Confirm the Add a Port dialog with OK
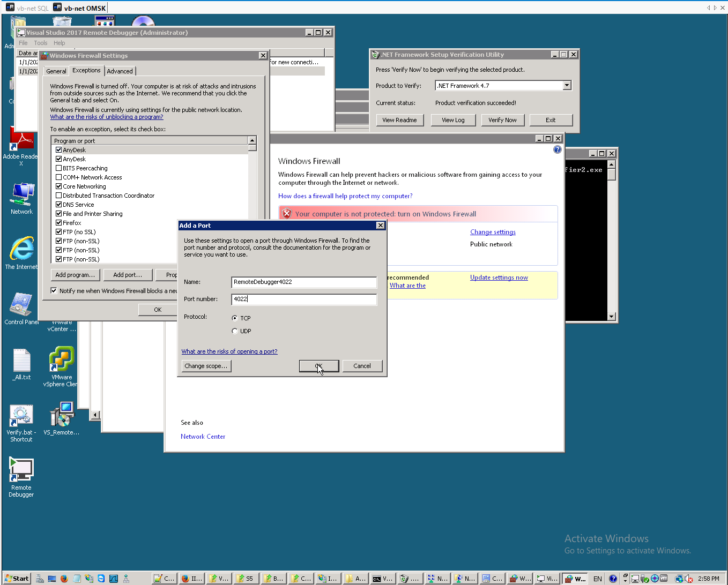This screenshot has width=728, height=585. [x=319, y=366]
